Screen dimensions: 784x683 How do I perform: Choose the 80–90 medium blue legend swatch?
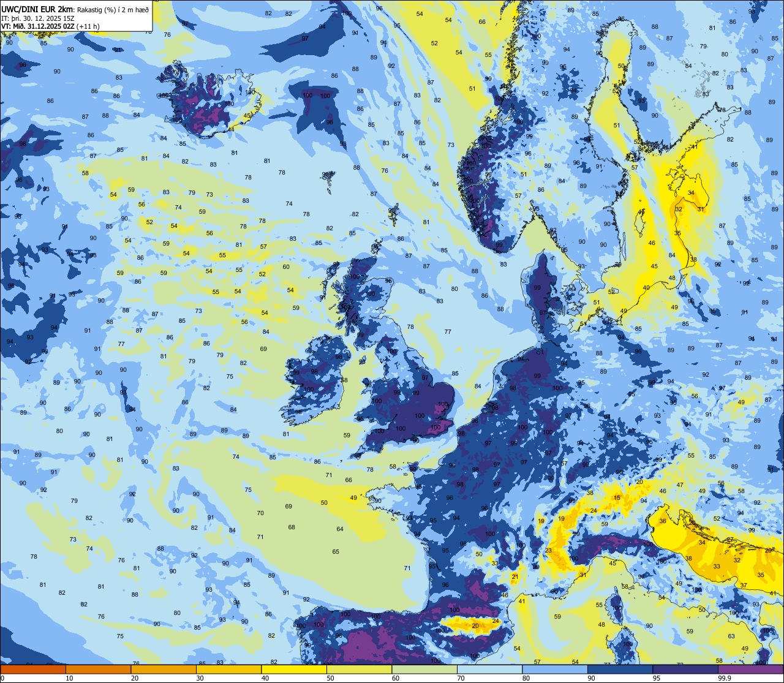click(x=555, y=669)
